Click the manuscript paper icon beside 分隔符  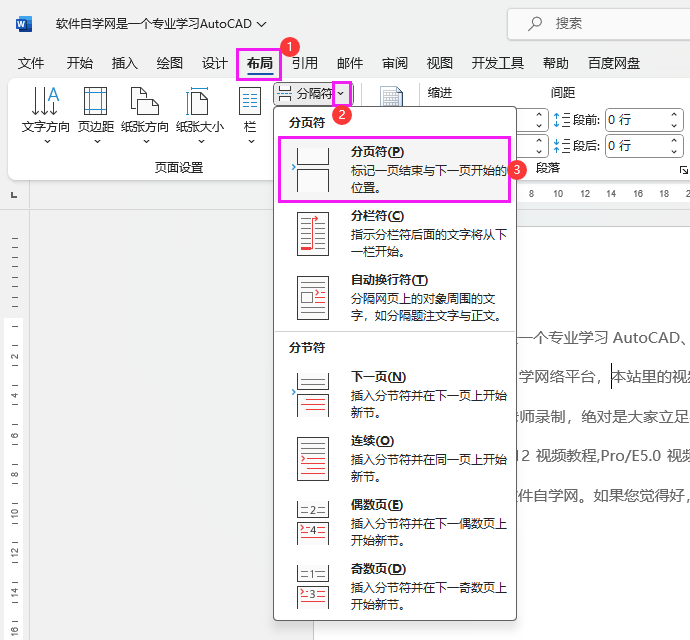[x=391, y=96]
